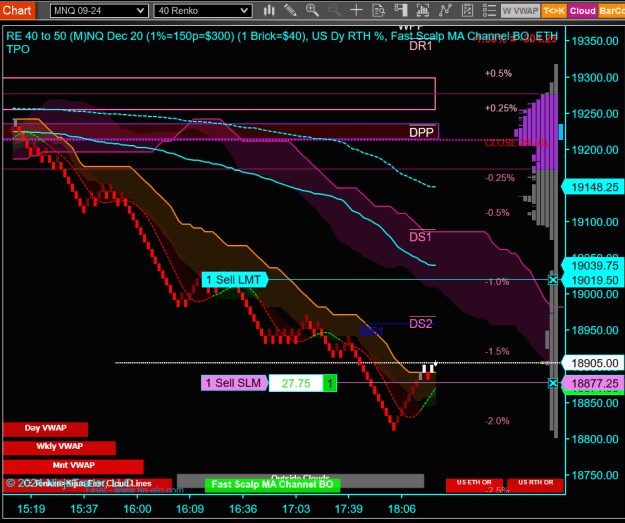Image resolution: width=625 pixels, height=523 pixels.
Task: Toggle the T<>K button
Action: point(554,11)
